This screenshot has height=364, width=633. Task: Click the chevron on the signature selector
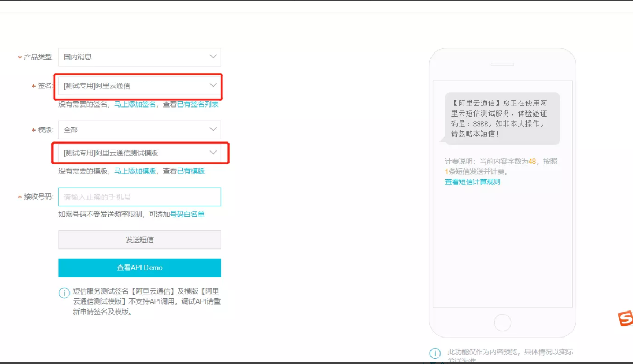213,85
